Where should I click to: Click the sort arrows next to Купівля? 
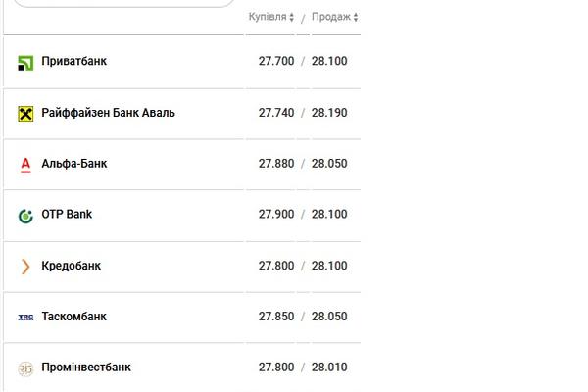(x=292, y=17)
